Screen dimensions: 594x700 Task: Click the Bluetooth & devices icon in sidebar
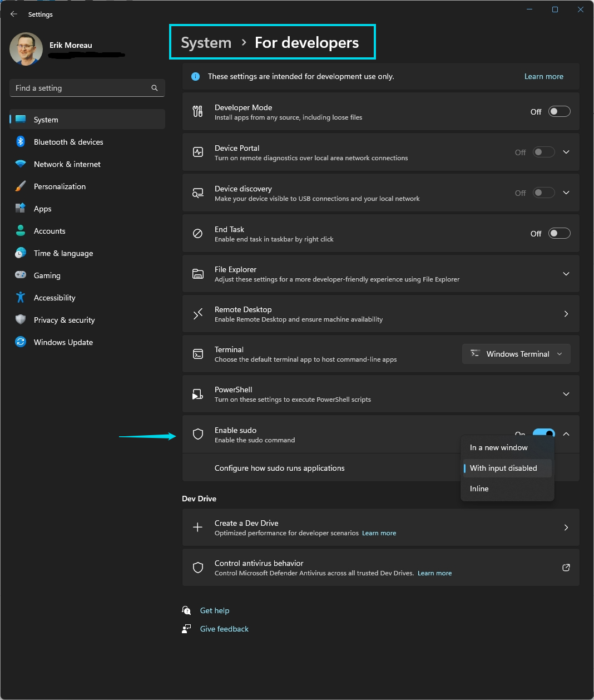point(21,142)
